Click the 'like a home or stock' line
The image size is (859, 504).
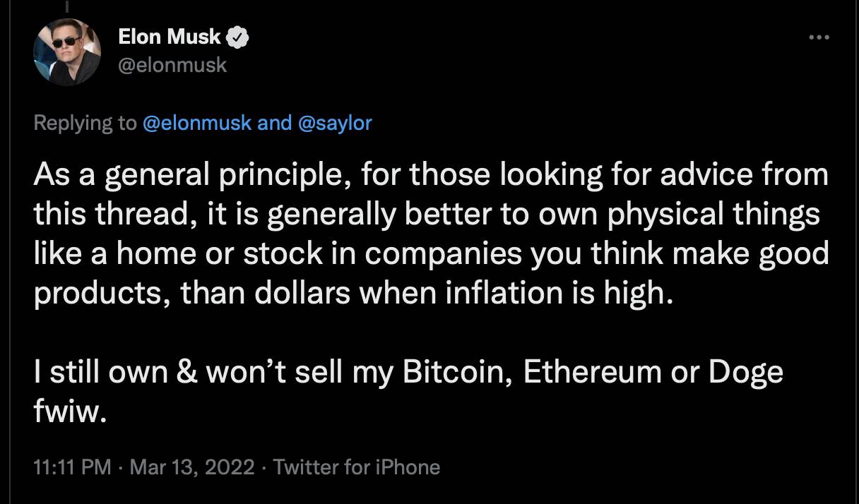pos(431,253)
